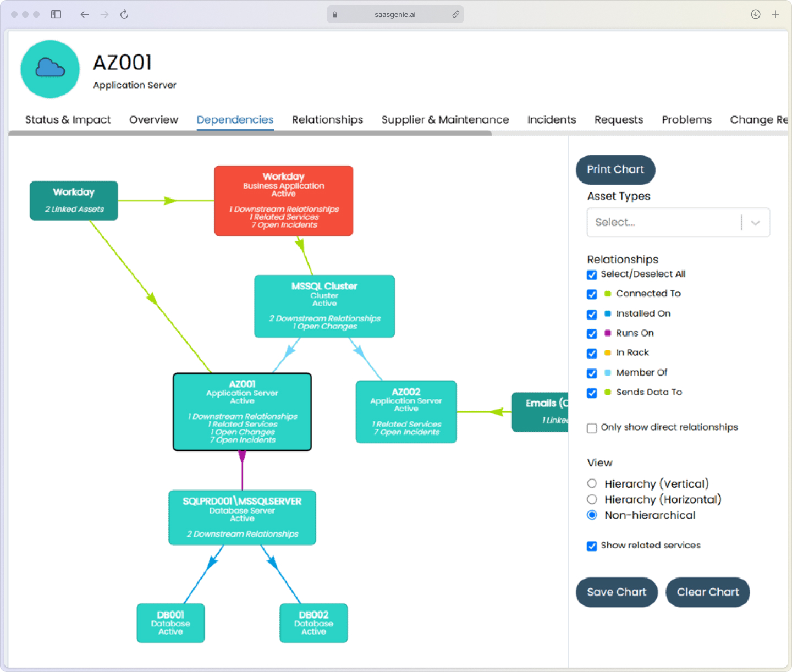Uncheck the Runs On relationship filter
Viewport: 792px width, 672px height.
[592, 334]
